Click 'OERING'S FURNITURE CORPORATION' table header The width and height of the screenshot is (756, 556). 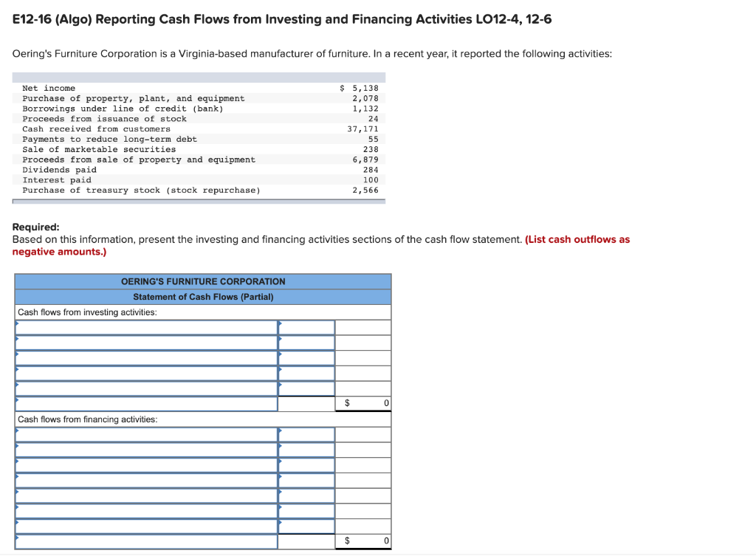pyautogui.click(x=203, y=281)
